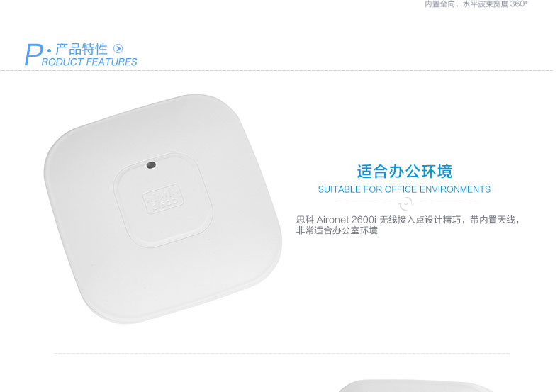Click the Aironet 2600i model name

tap(347, 220)
